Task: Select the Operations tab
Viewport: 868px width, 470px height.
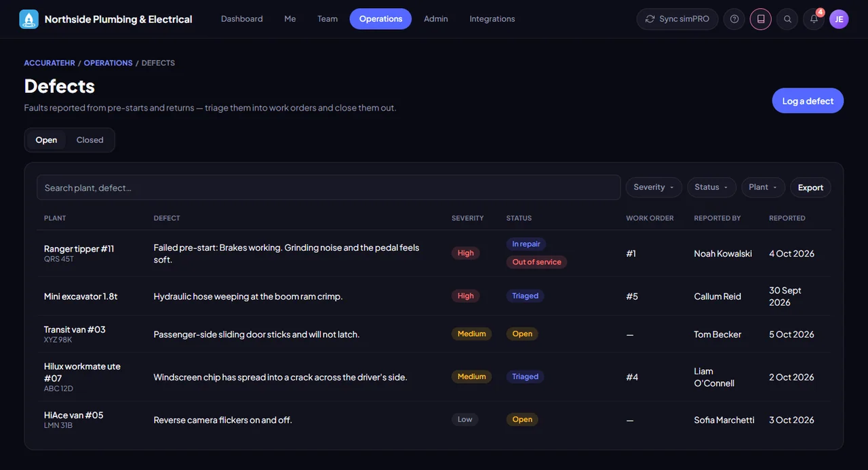Action: pos(380,19)
